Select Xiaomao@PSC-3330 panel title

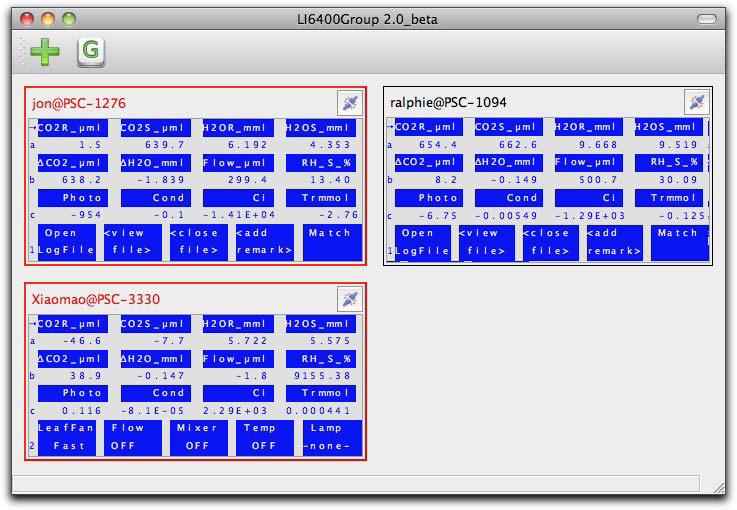[96, 299]
